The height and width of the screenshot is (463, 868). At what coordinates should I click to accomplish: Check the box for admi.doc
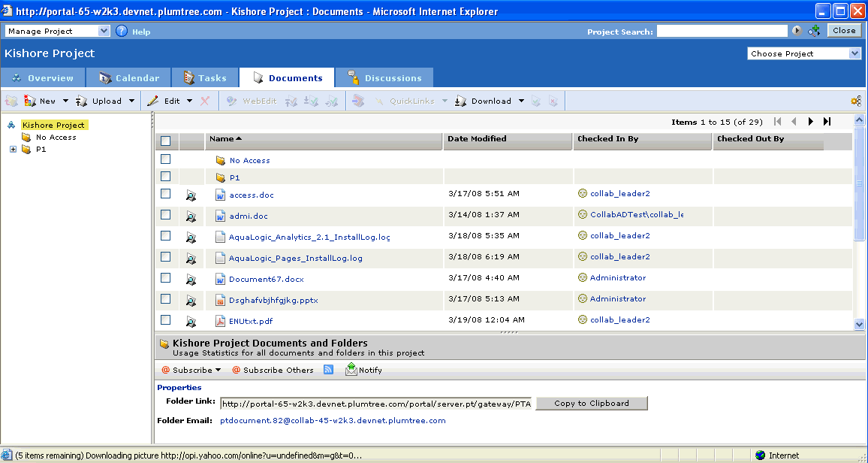click(165, 214)
